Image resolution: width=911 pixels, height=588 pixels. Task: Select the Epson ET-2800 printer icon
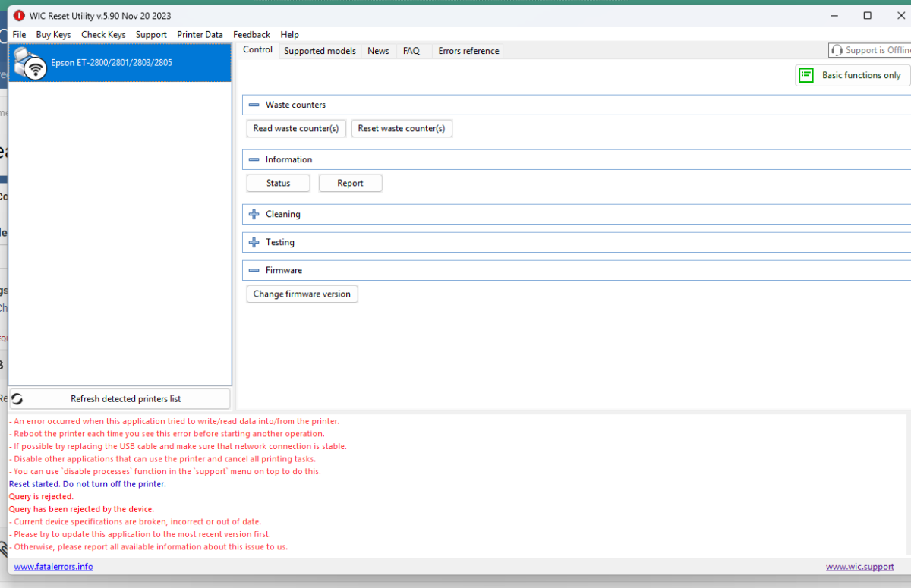click(29, 63)
